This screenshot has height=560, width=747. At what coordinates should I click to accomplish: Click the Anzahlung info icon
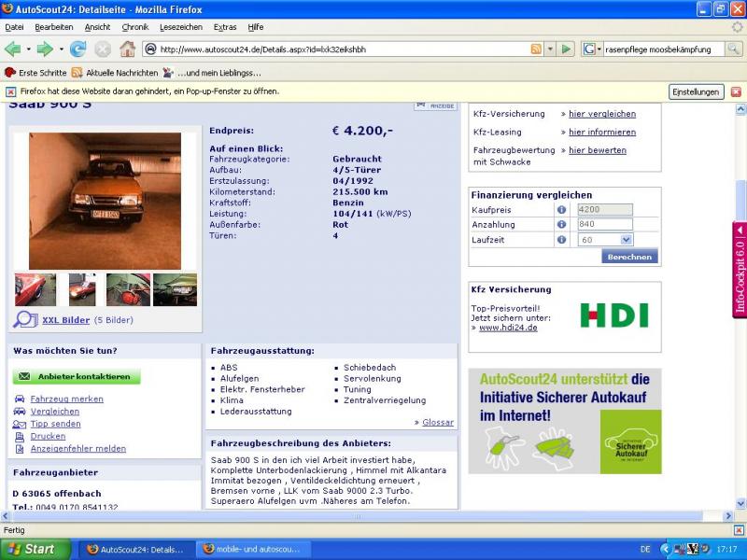pyautogui.click(x=562, y=224)
